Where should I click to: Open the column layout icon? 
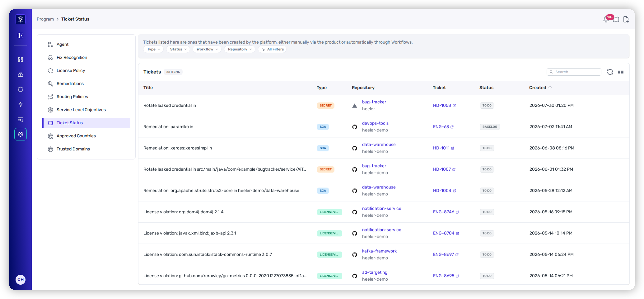[621, 72]
